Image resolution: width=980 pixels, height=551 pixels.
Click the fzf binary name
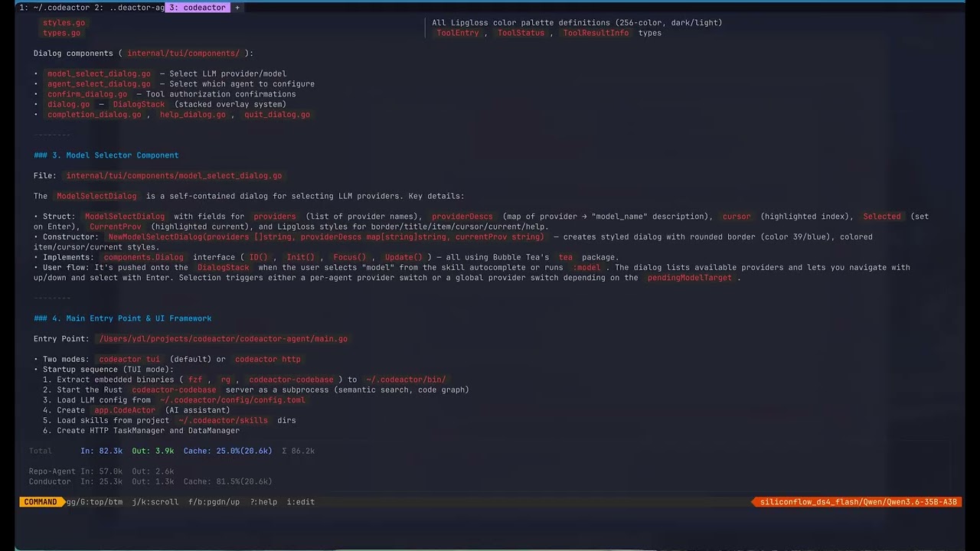click(195, 380)
